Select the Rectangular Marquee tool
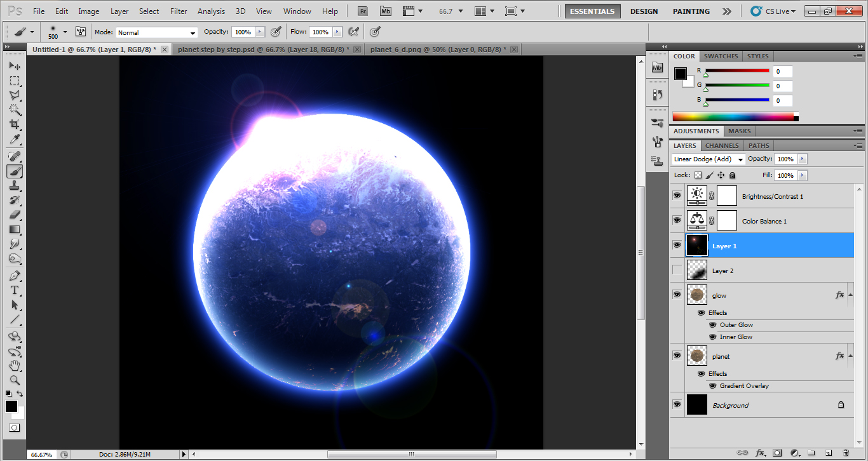The image size is (868, 461). [x=14, y=80]
